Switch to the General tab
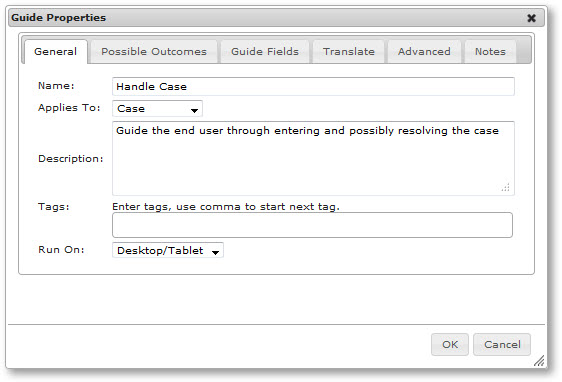Image resolution: width=562 pixels, height=382 pixels. tap(56, 52)
